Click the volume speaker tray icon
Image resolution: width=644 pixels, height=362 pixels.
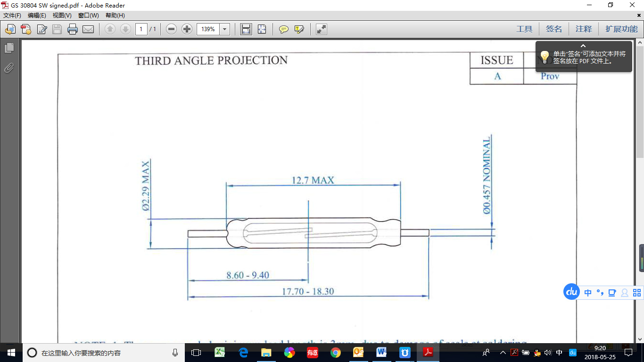pyautogui.click(x=548, y=353)
